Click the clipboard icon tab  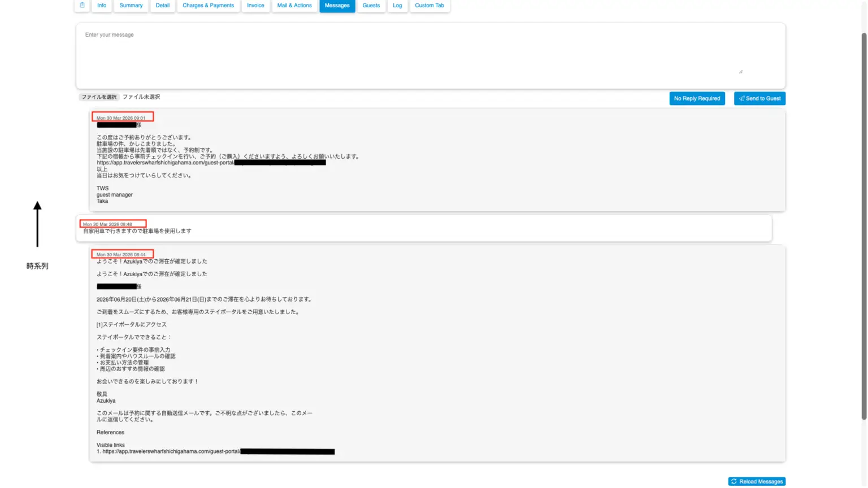tap(82, 6)
